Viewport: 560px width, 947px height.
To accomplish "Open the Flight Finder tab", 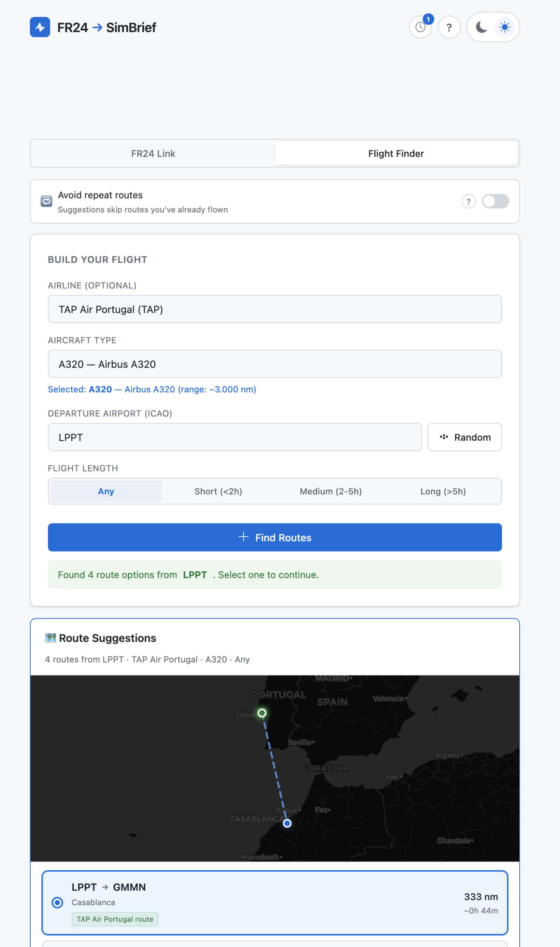I will click(396, 154).
